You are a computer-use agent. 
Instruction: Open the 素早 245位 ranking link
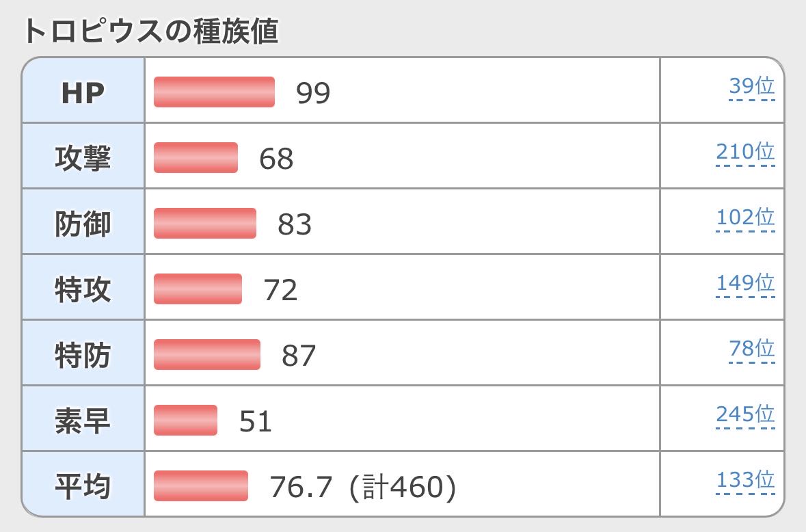click(745, 414)
